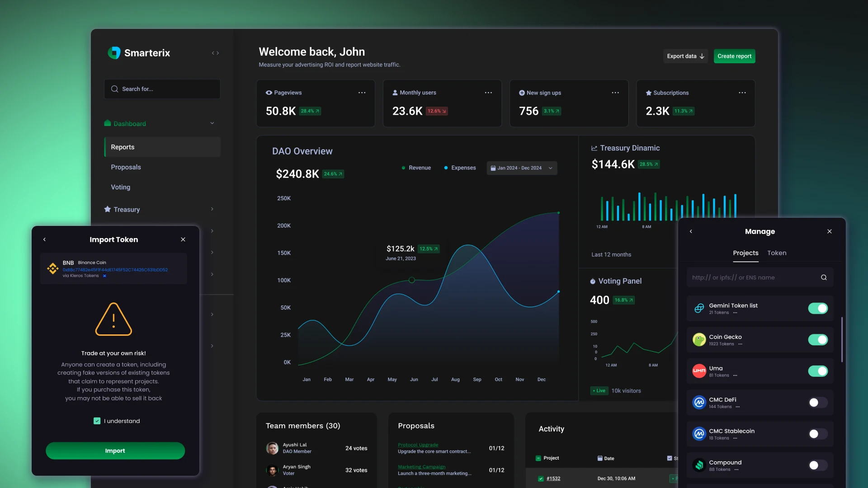Screen dimensions: 868x488
Task: Open Subscriptions card three-dot menu
Action: pyautogui.click(x=742, y=93)
